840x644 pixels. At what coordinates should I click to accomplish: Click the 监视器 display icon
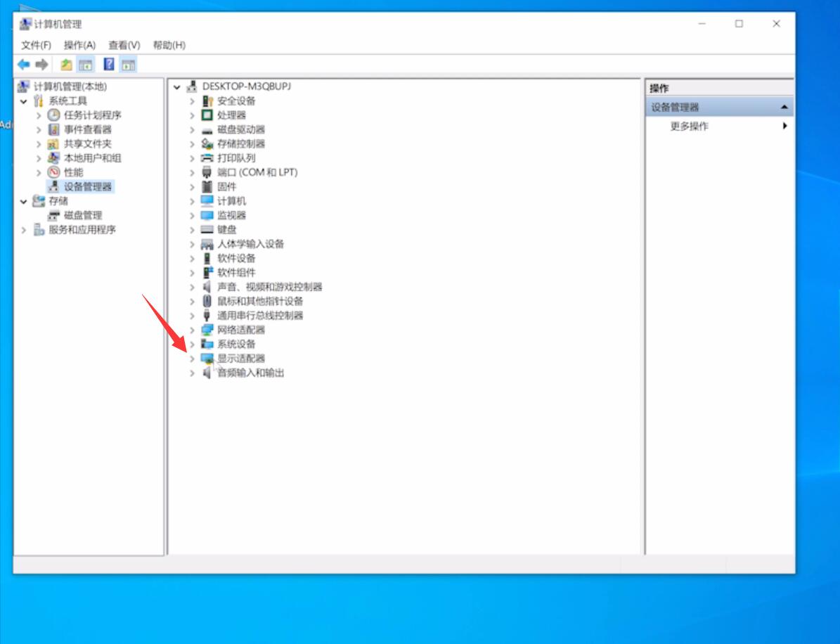(207, 215)
